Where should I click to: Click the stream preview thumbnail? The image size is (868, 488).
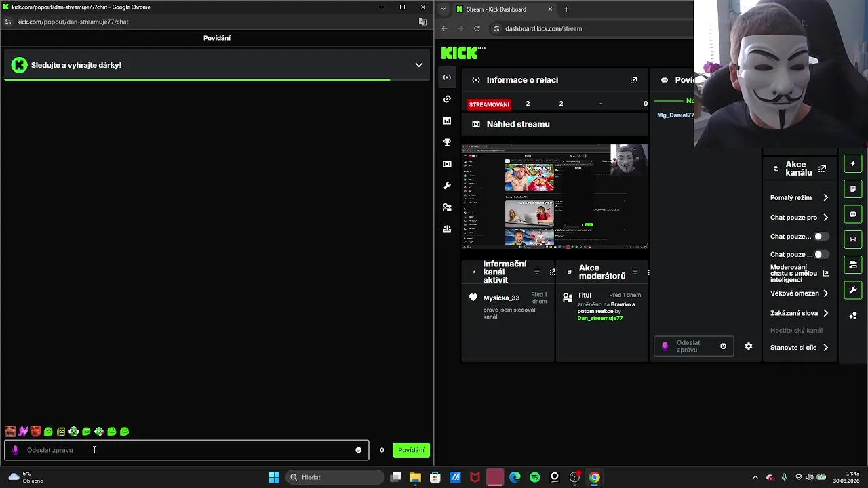555,197
